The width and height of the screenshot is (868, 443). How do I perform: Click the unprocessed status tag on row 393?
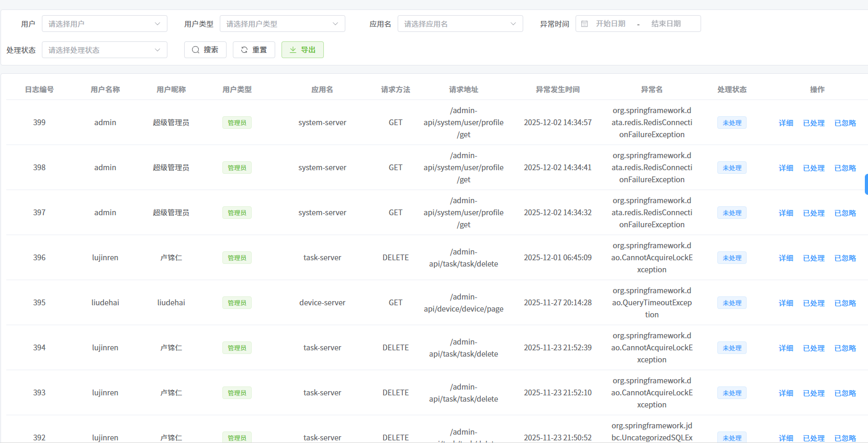731,393
